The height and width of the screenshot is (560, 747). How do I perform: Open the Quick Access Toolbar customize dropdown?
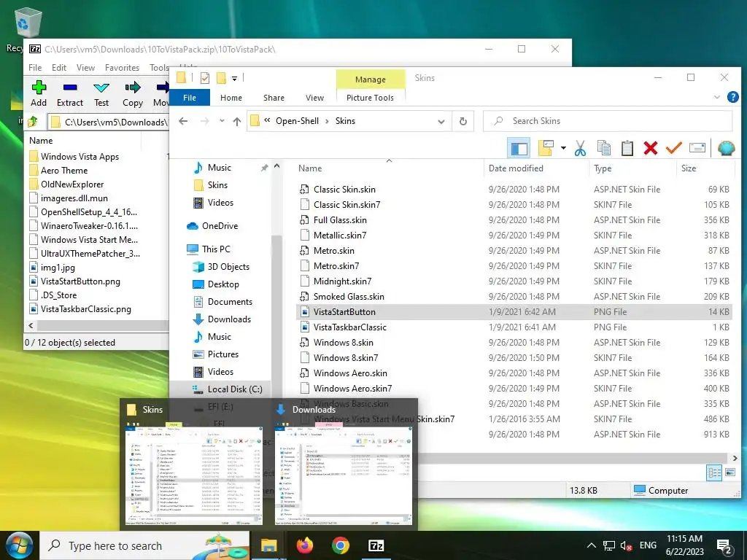[234, 78]
